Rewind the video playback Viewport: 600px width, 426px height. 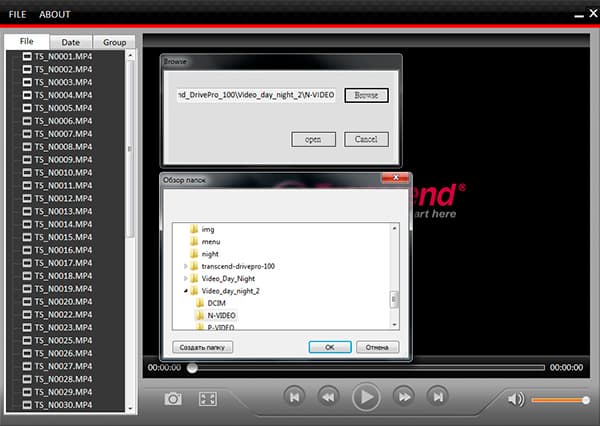point(328,397)
